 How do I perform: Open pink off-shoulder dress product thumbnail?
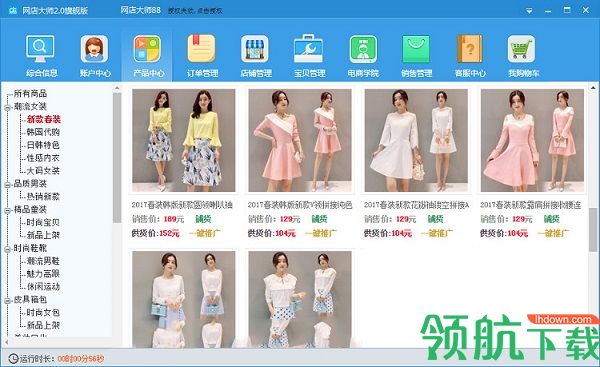[532, 140]
